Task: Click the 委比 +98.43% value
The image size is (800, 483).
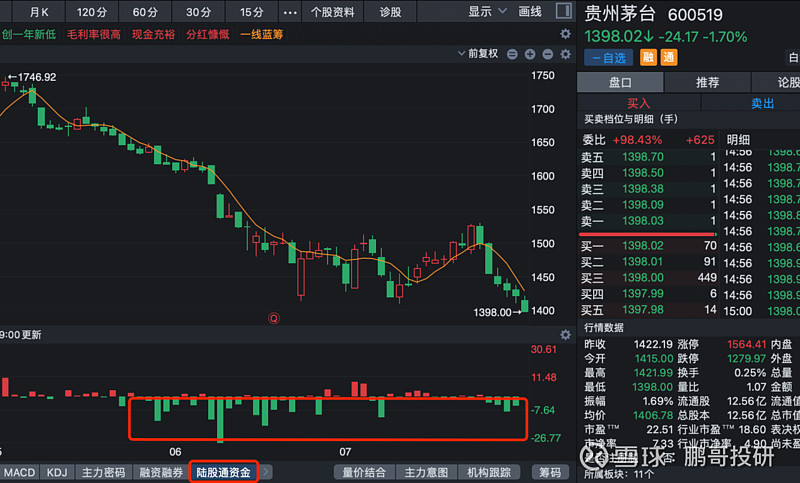Action: coord(637,140)
